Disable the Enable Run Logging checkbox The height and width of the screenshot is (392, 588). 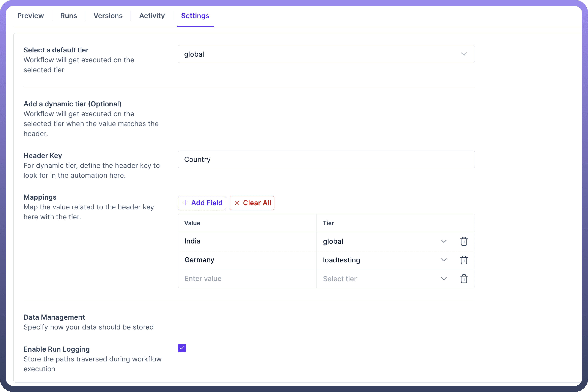pos(182,348)
